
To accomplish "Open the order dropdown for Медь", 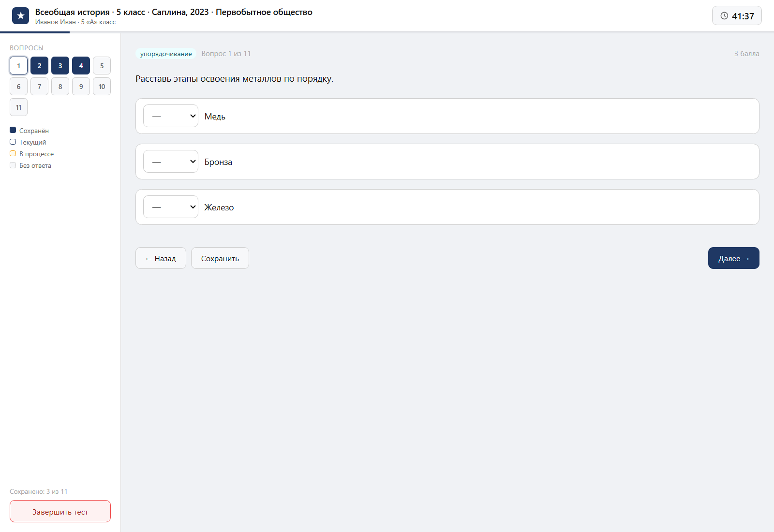I will [171, 116].
